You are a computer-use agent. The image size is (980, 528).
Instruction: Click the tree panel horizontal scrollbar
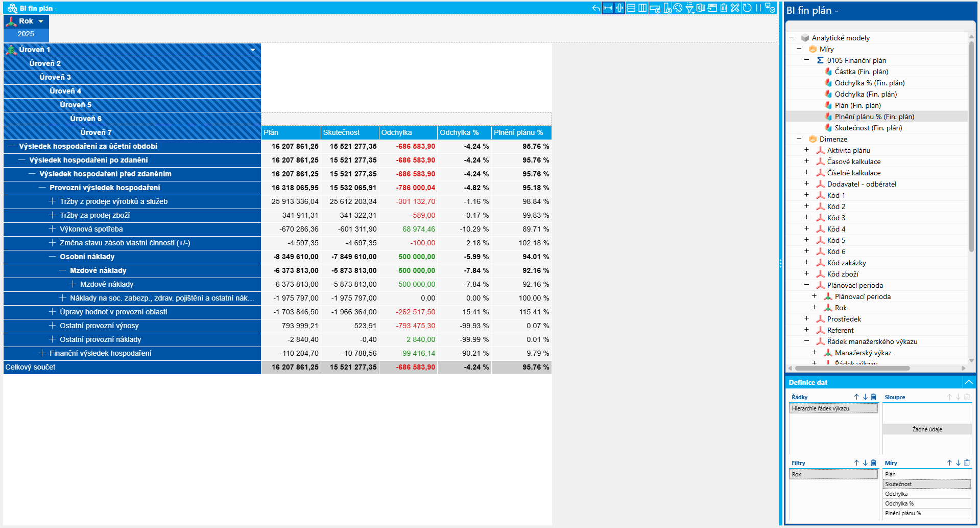[852, 368]
